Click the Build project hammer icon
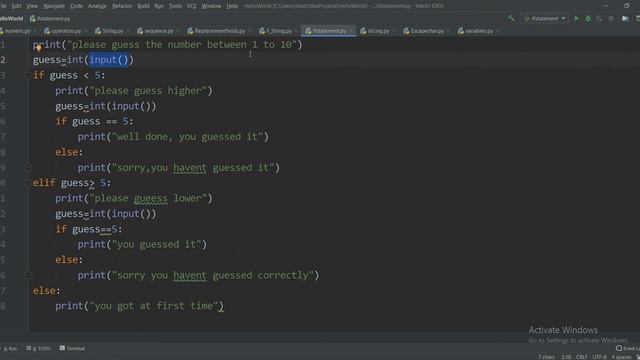 click(511, 18)
